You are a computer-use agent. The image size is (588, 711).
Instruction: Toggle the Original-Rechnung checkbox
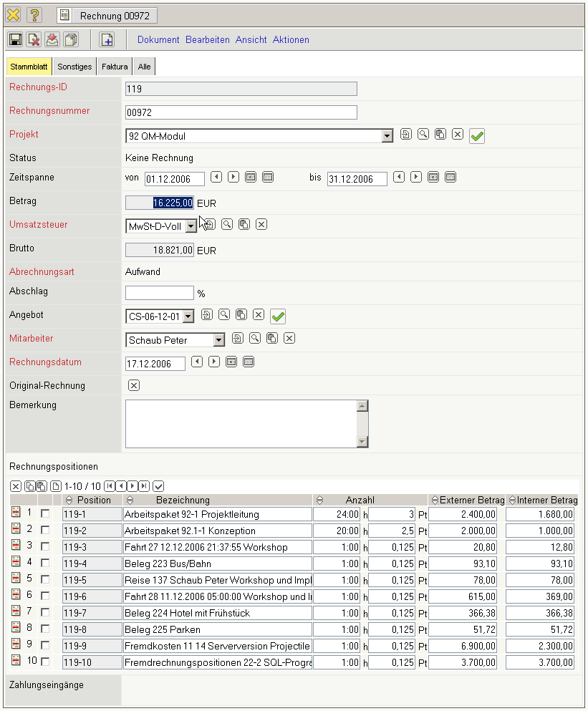tap(133, 385)
